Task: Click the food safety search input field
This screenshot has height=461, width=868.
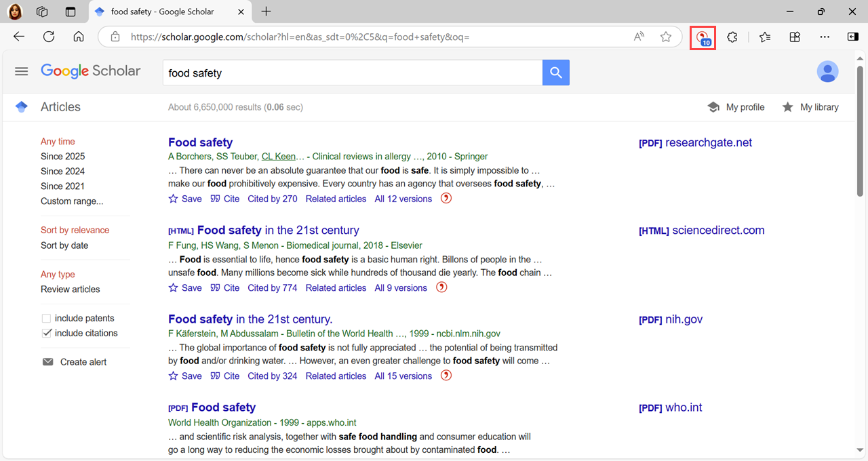Action: tap(353, 73)
